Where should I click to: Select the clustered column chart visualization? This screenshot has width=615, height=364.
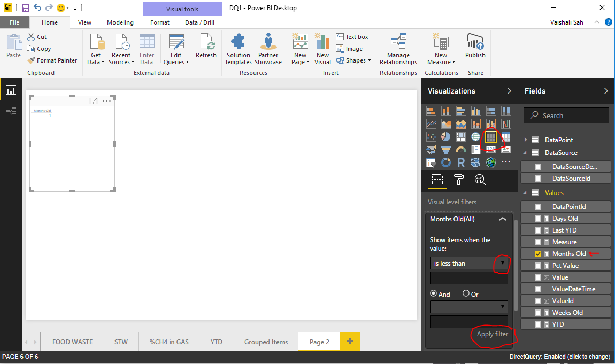tap(475, 112)
